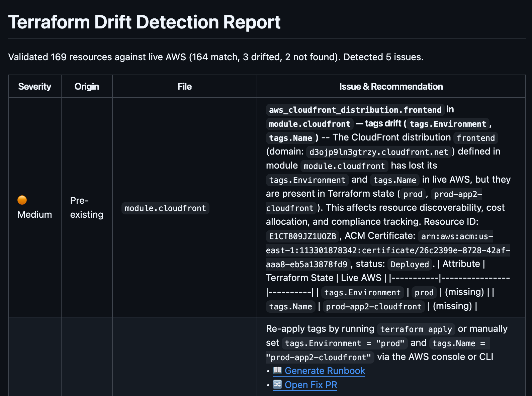Click the Deployed status code label

tap(410, 265)
